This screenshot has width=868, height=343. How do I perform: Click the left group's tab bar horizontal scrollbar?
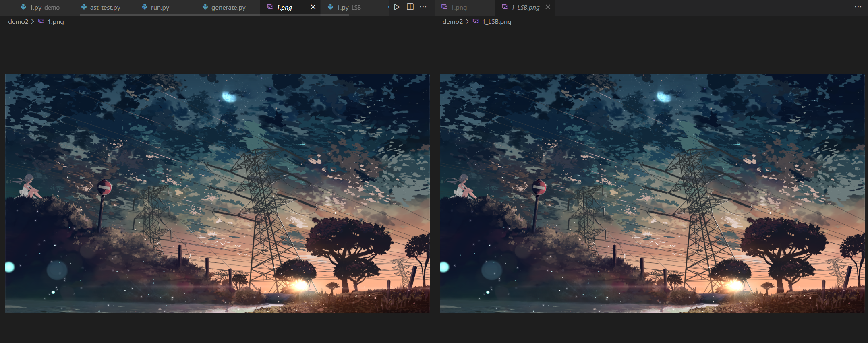click(214, 15)
